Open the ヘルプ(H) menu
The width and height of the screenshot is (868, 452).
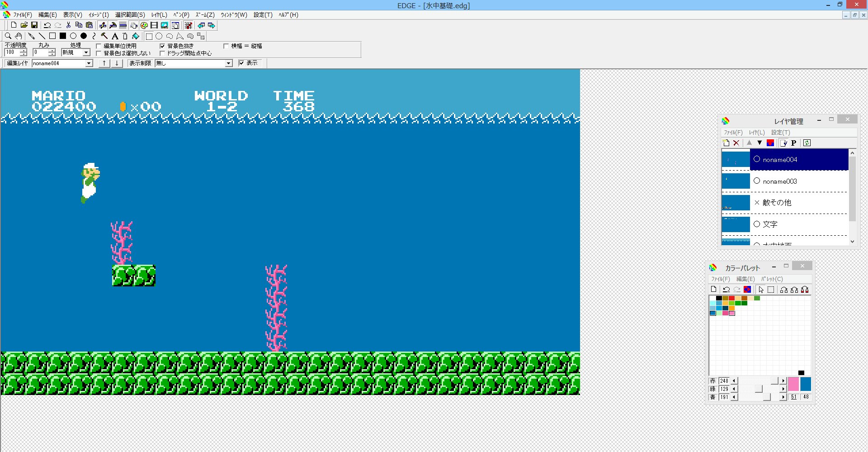pos(288,15)
